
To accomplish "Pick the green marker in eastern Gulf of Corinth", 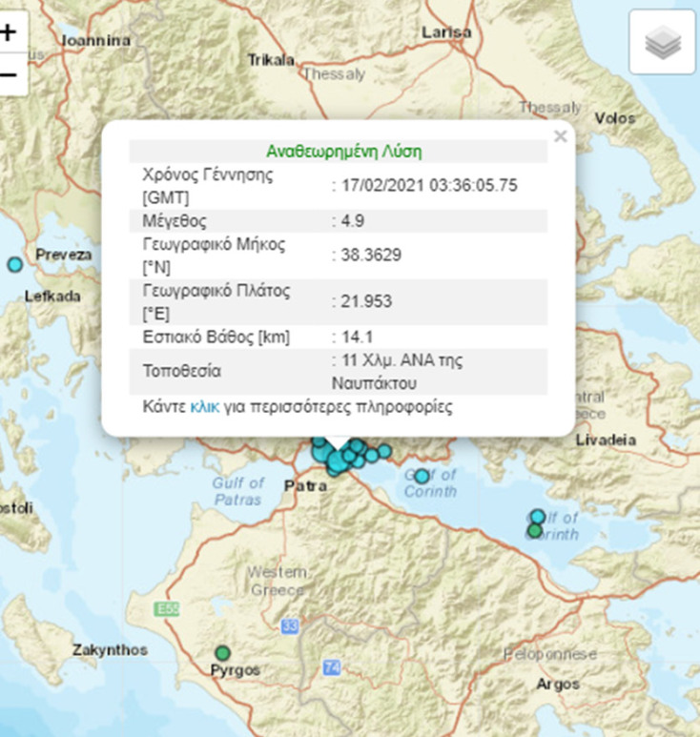I will (535, 531).
